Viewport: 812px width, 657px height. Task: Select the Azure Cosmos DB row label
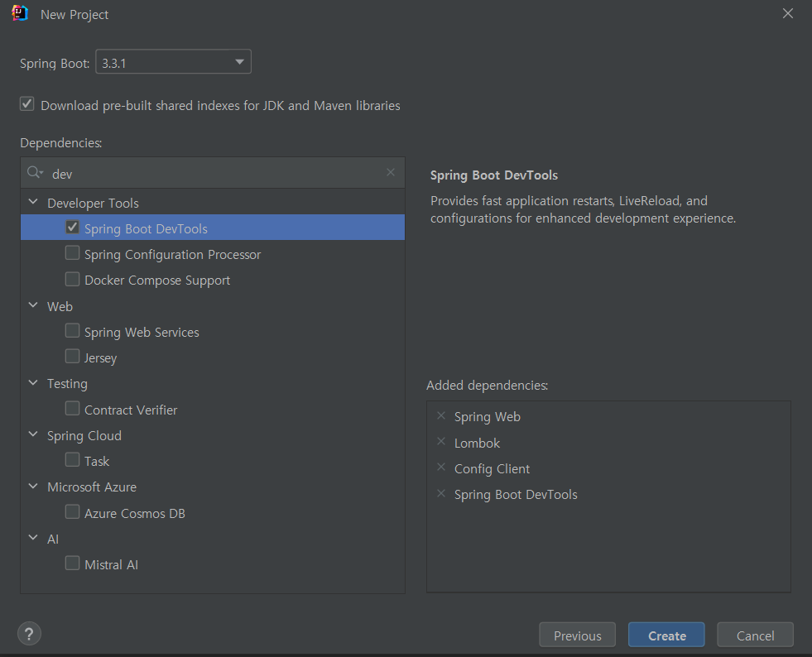(x=135, y=514)
